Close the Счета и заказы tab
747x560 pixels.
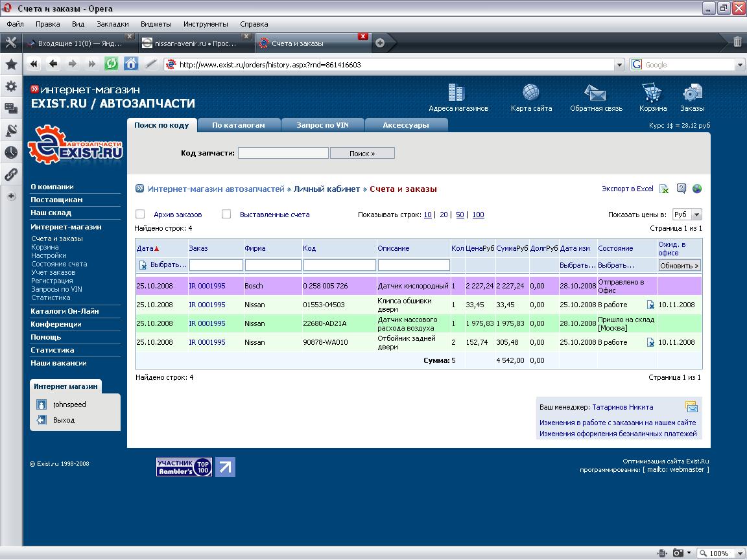coord(363,36)
